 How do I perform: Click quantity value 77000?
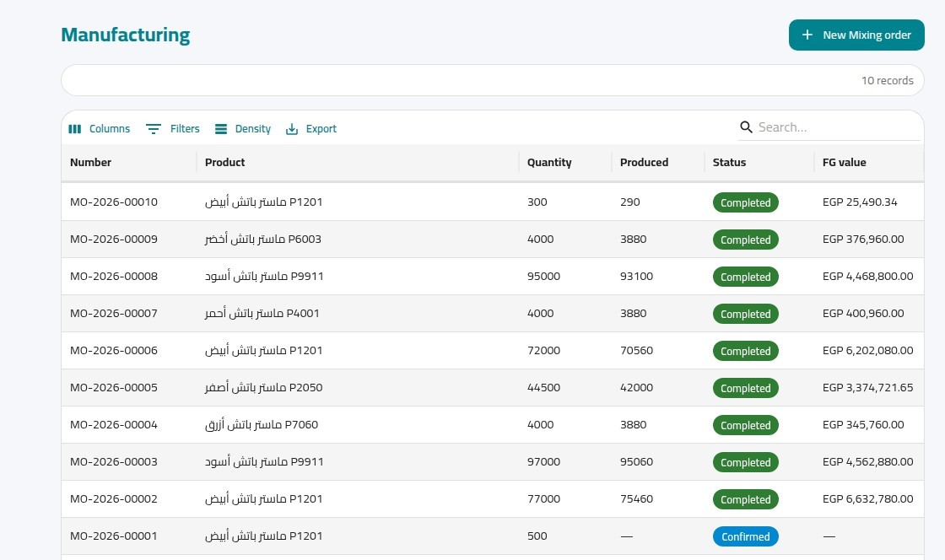click(543, 499)
